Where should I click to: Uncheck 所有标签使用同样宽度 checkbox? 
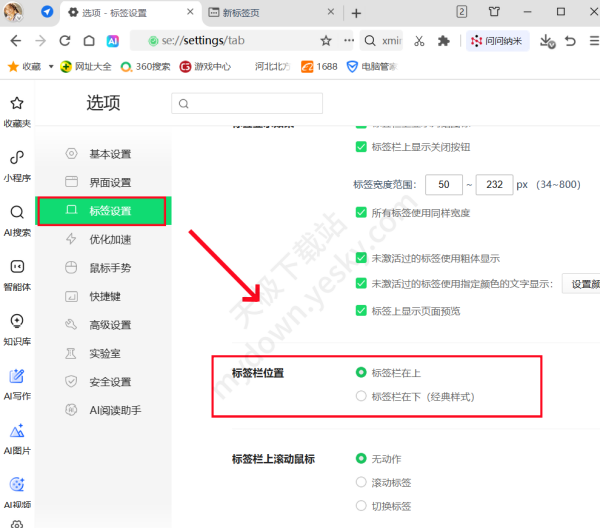coord(361,213)
